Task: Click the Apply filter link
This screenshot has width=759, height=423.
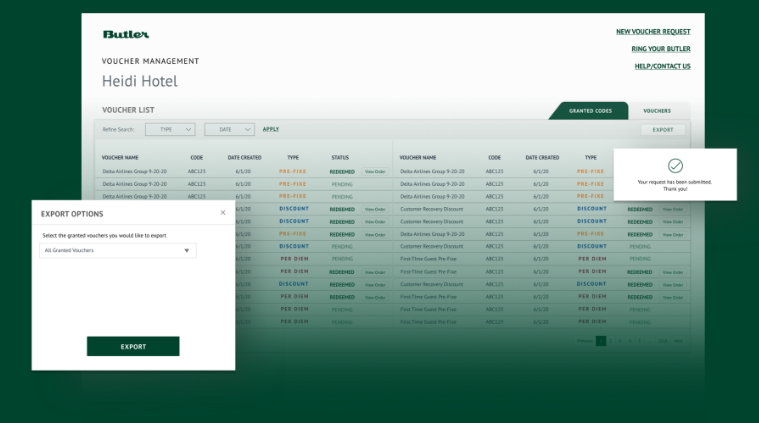Action: pyautogui.click(x=270, y=129)
